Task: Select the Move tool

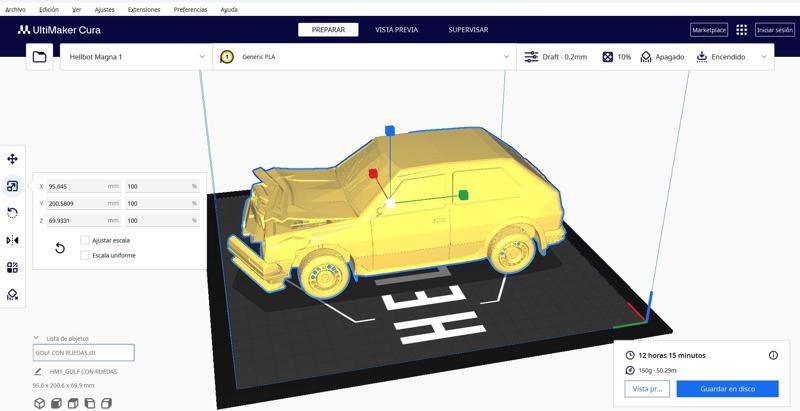Action: click(x=12, y=159)
